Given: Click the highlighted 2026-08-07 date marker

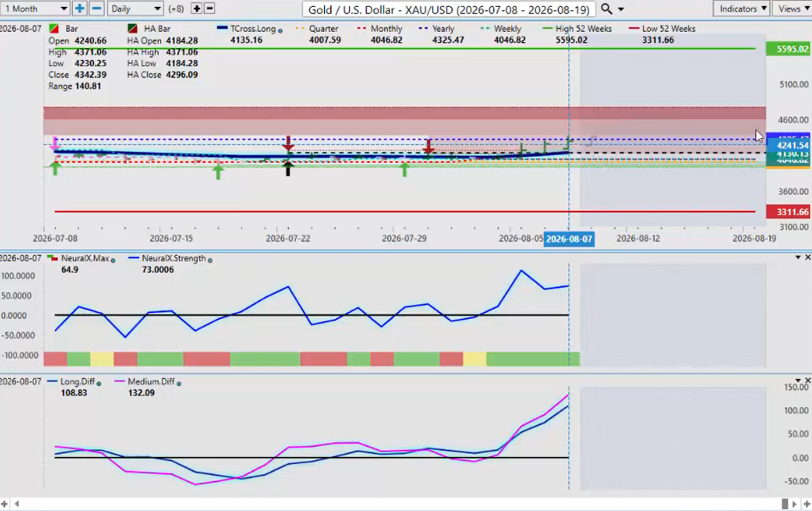Looking at the screenshot, I should [x=568, y=238].
